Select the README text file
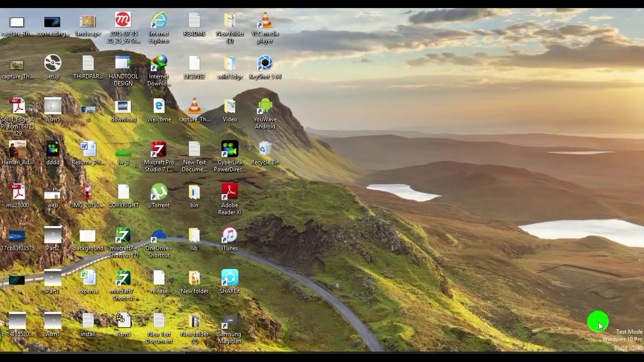 [x=194, y=25]
